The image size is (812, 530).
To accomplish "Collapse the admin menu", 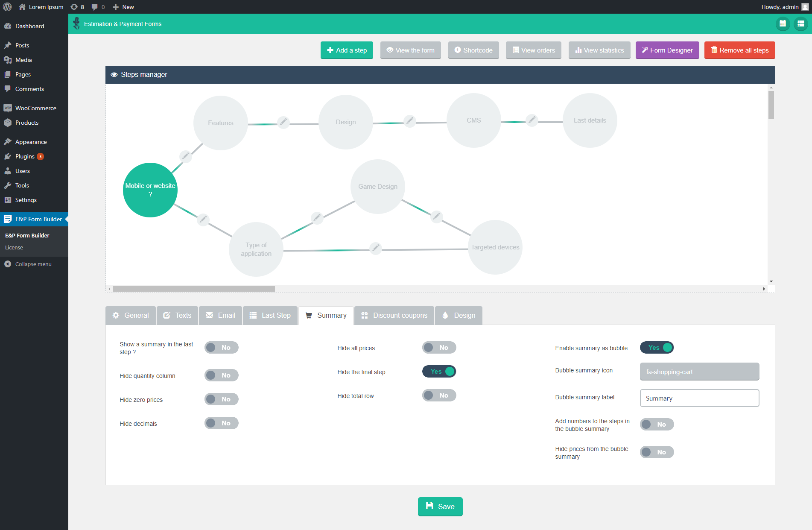I will pyautogui.click(x=31, y=264).
